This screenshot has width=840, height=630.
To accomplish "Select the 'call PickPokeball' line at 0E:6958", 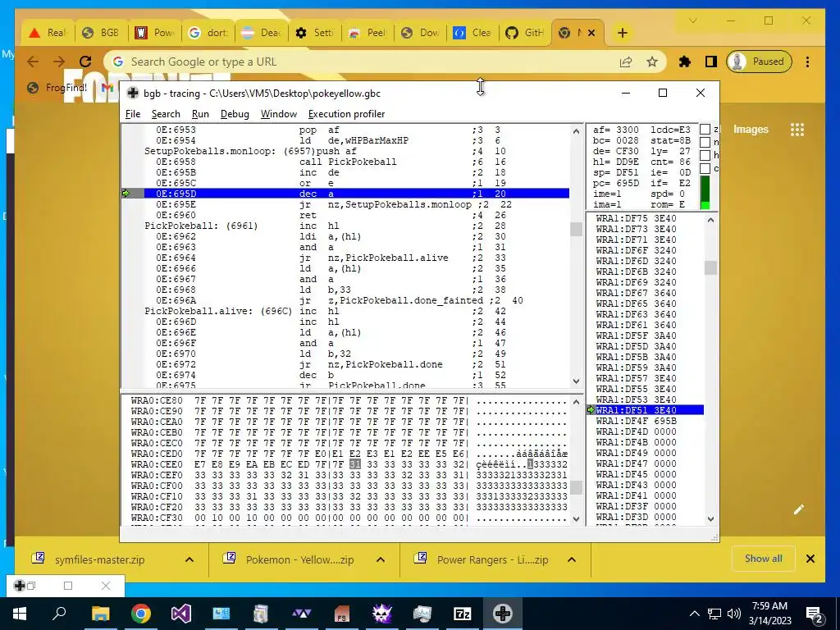I will pos(356,162).
